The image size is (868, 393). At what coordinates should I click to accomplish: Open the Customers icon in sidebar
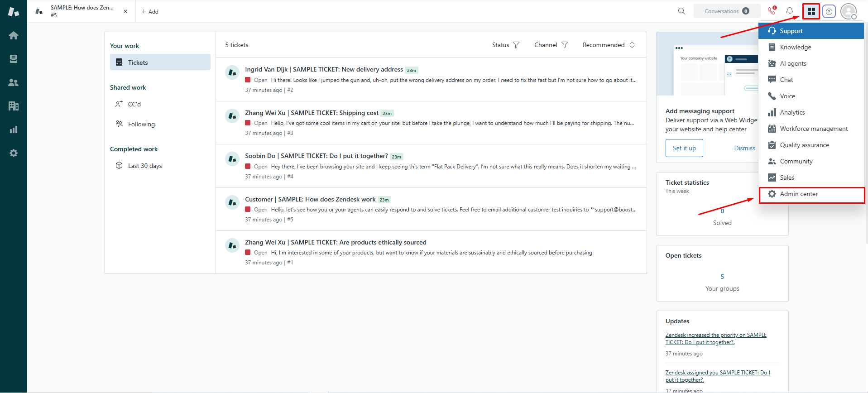pyautogui.click(x=14, y=82)
